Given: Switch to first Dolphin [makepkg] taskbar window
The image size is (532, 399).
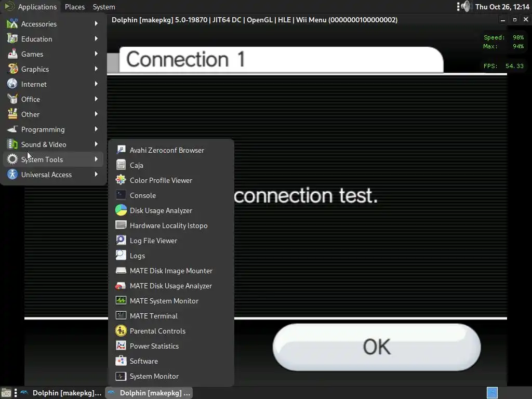Looking at the screenshot, I should click(x=60, y=393).
